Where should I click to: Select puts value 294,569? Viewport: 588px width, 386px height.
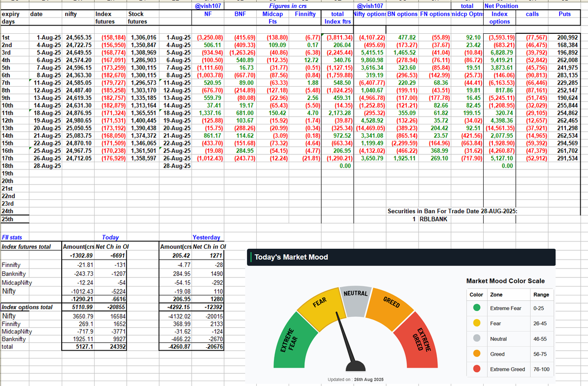coord(567,144)
